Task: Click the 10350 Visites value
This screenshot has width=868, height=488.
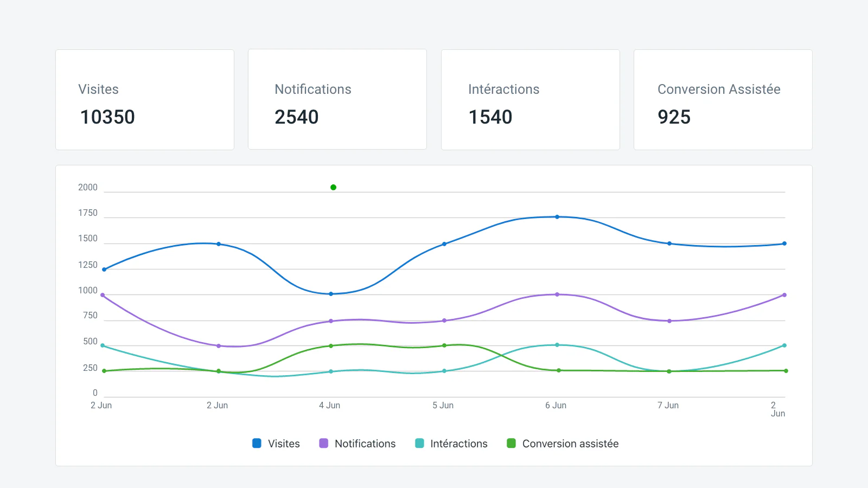Action: click(x=107, y=117)
